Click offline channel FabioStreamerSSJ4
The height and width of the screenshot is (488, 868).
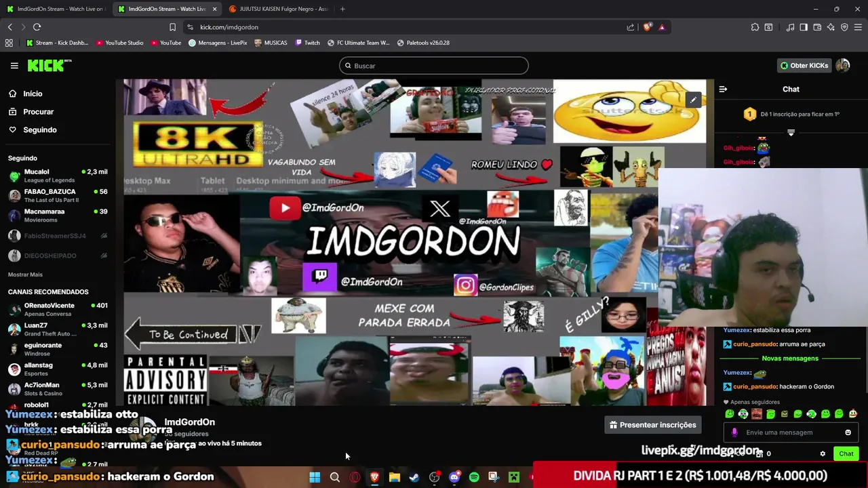58,236
